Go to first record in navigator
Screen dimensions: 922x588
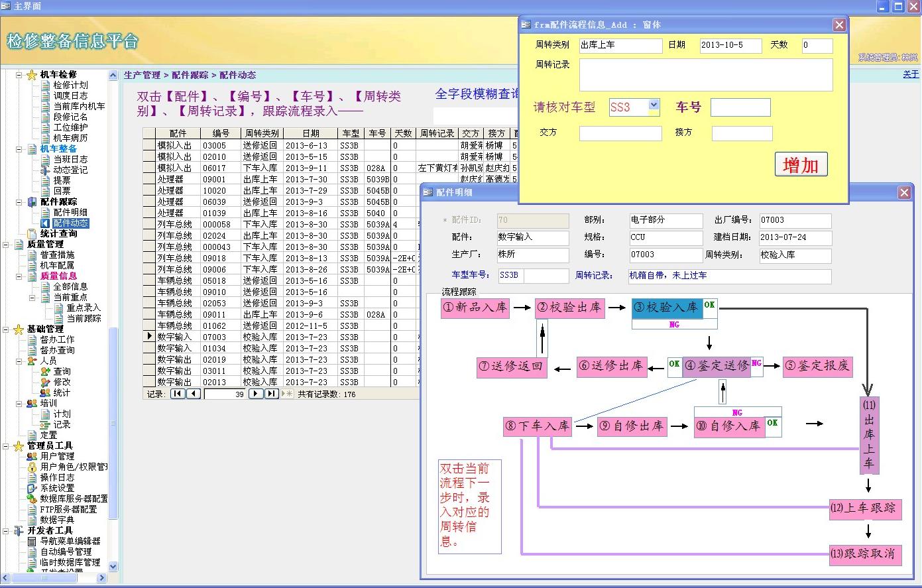click(x=178, y=394)
